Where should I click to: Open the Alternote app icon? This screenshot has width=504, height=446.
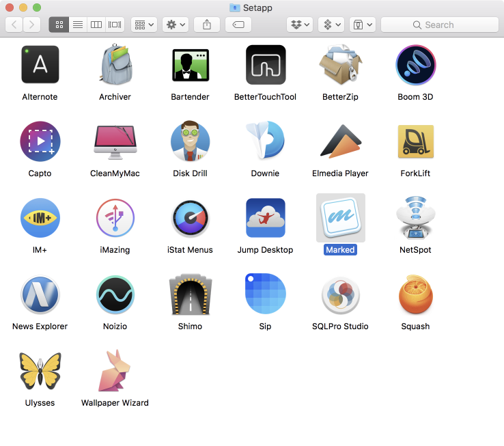(x=40, y=65)
